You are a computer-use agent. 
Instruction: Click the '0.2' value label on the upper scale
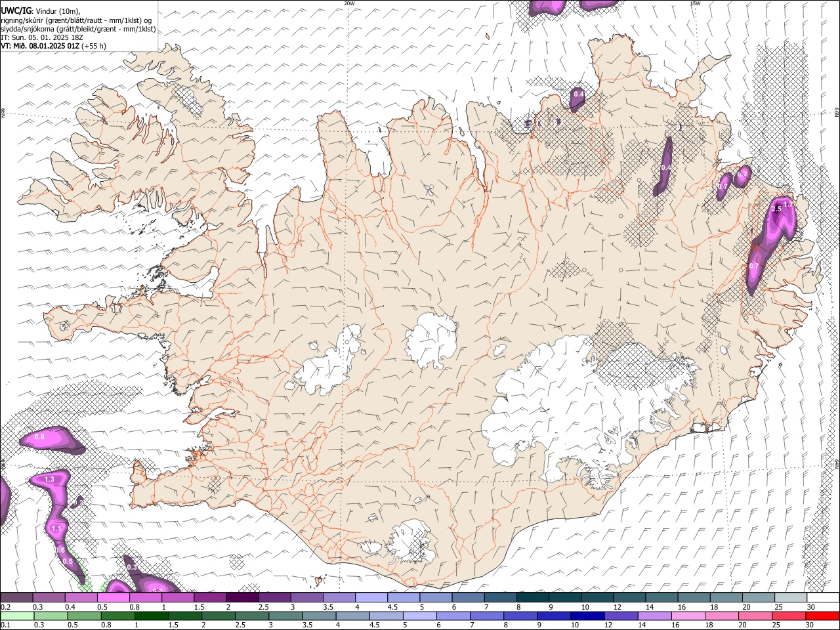pos(5,607)
